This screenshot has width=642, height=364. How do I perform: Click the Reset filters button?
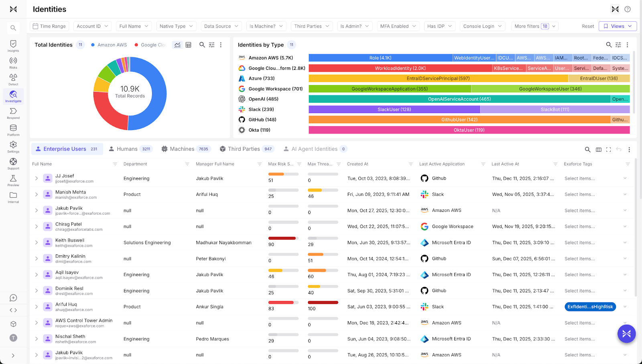(587, 26)
